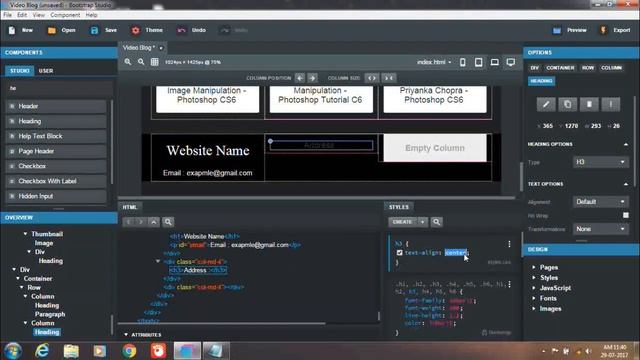Click the Create style button

[402, 222]
